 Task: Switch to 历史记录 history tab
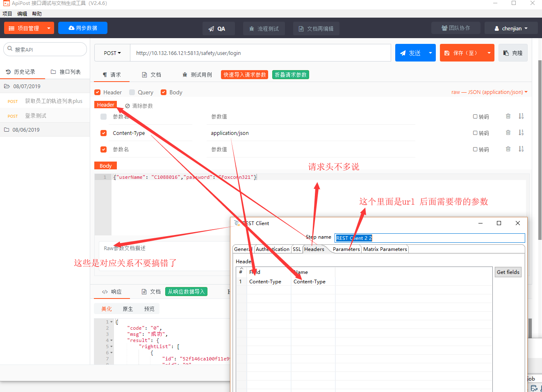click(x=20, y=72)
